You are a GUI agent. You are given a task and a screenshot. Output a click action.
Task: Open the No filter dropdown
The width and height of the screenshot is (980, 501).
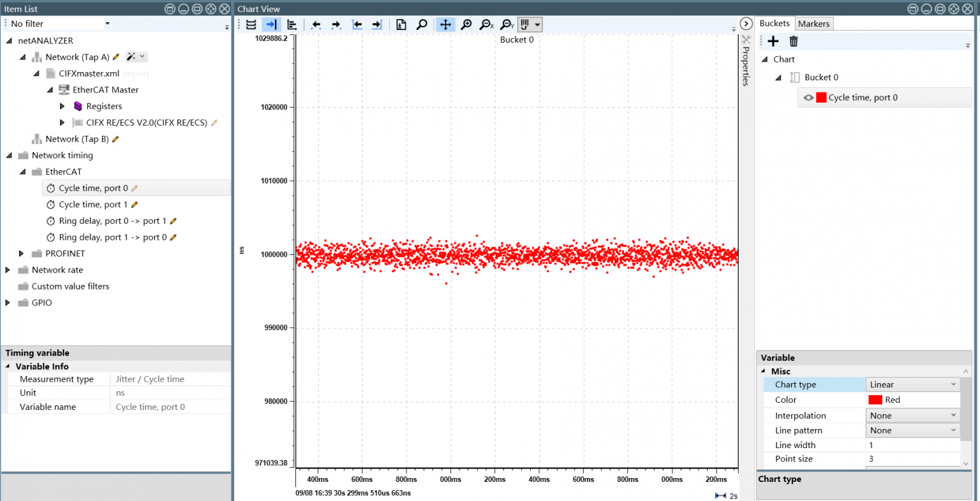(107, 24)
